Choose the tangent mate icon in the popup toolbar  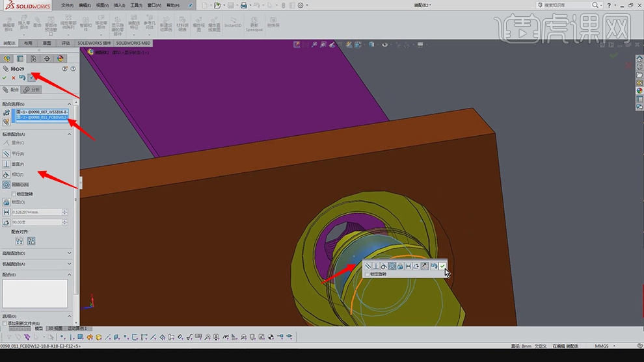[384, 266]
